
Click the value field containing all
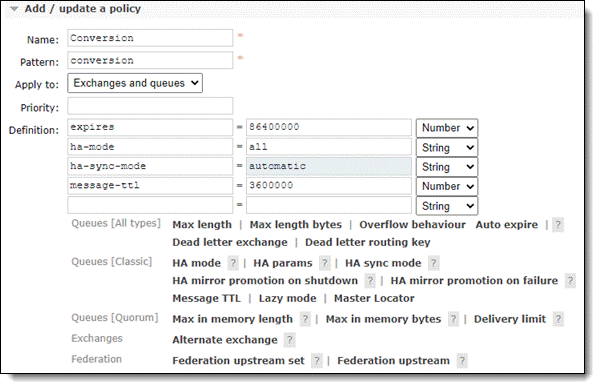(x=329, y=147)
